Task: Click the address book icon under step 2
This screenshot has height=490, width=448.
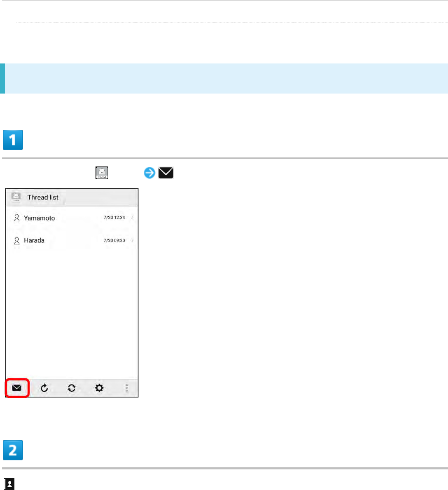Action: coord(9,484)
